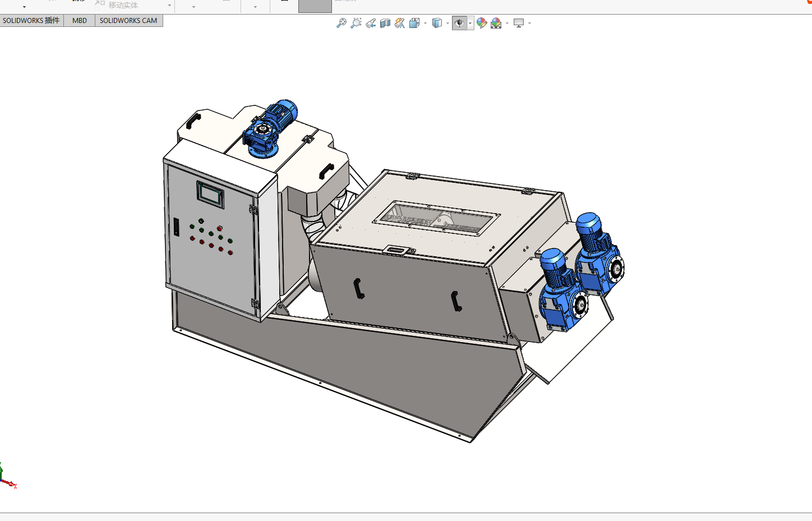Click the View Orientation cube icon
Image resolution: width=812 pixels, height=521 pixels.
point(414,23)
